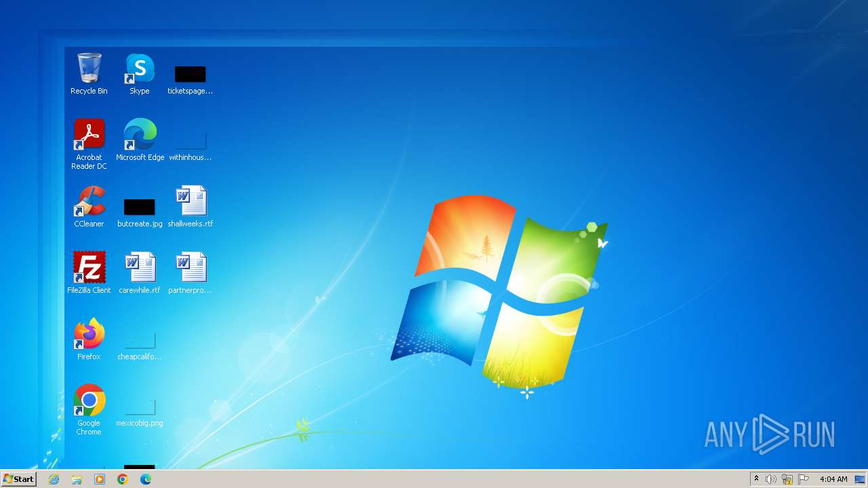This screenshot has width=868, height=488.
Task: Click Acrobat Reader DC shortcut
Action: point(89,144)
